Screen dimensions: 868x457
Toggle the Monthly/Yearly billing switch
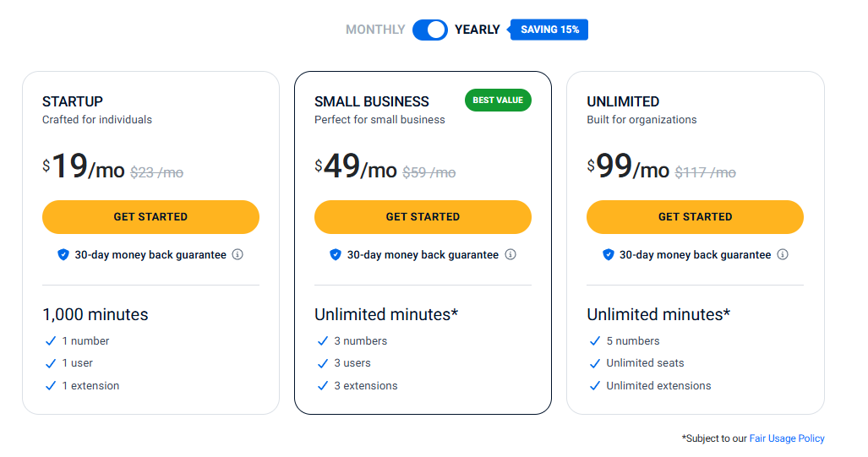click(430, 30)
